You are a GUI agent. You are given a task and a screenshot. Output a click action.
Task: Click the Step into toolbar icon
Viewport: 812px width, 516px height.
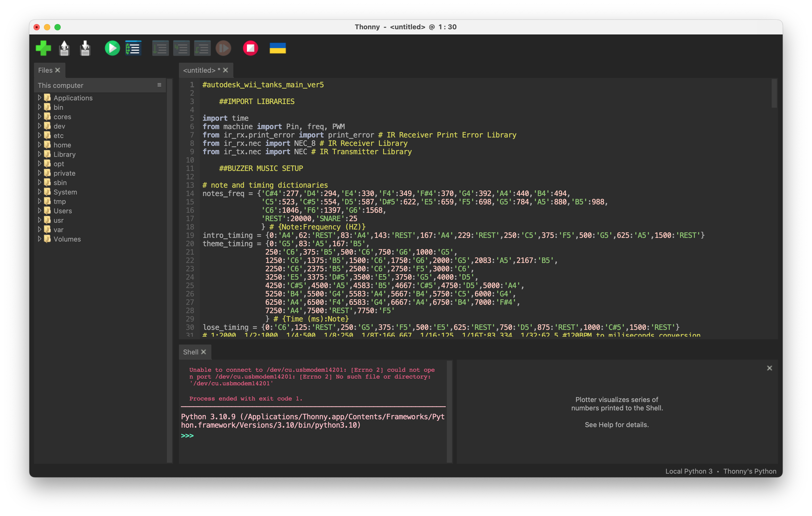pos(182,48)
